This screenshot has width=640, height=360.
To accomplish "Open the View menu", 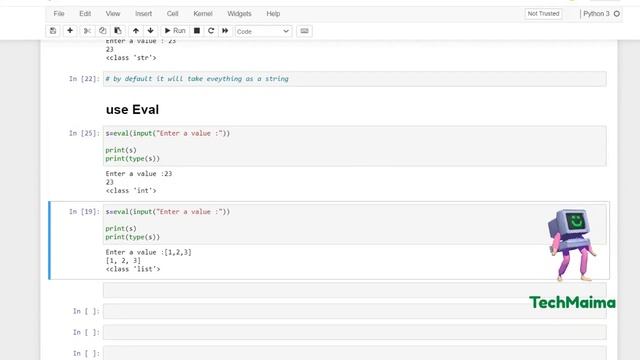I will pos(113,13).
